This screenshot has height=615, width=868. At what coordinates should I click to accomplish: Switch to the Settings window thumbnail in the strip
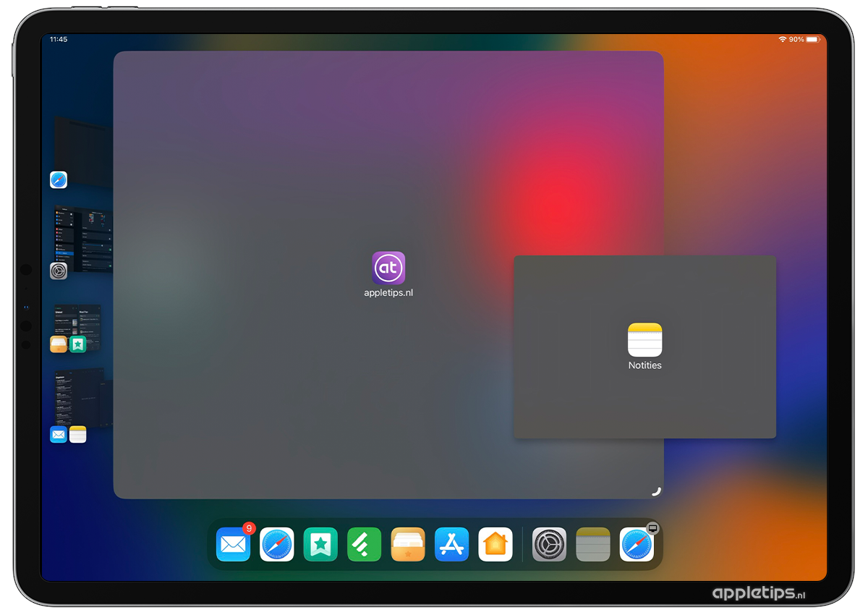pos(84,240)
